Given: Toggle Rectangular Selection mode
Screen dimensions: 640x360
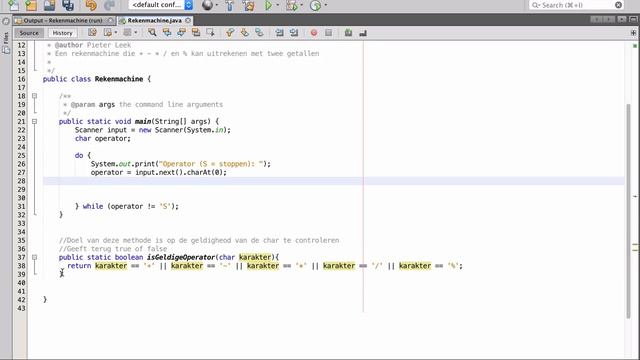Looking at the screenshot, I should coord(210,32).
